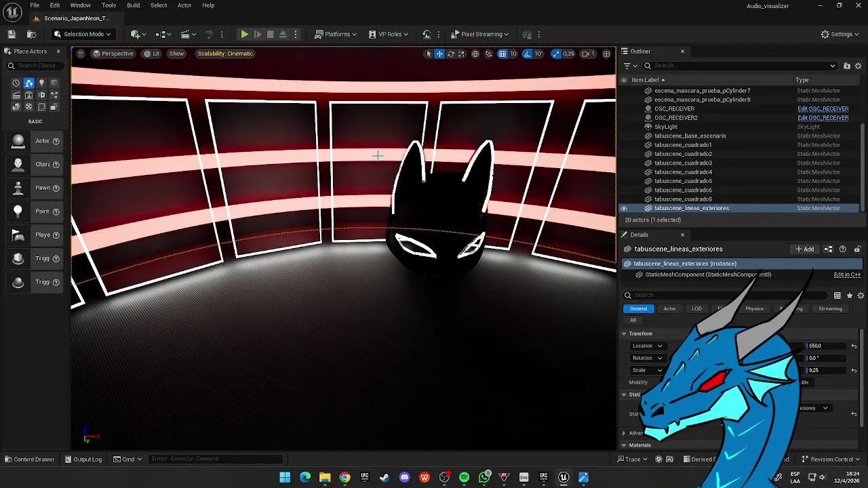
Task: Open the Edit menu
Action: click(x=55, y=5)
